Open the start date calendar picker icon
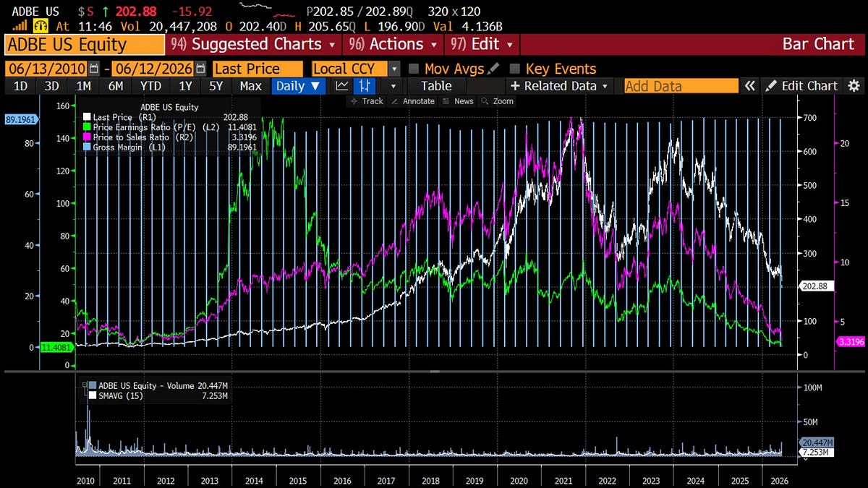This screenshot has height=488, width=868. [94, 69]
